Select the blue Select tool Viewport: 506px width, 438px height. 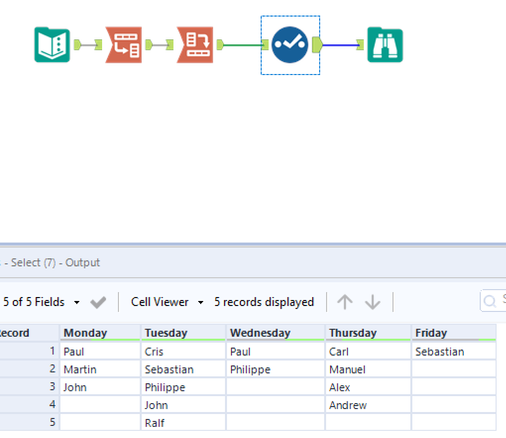(x=290, y=45)
